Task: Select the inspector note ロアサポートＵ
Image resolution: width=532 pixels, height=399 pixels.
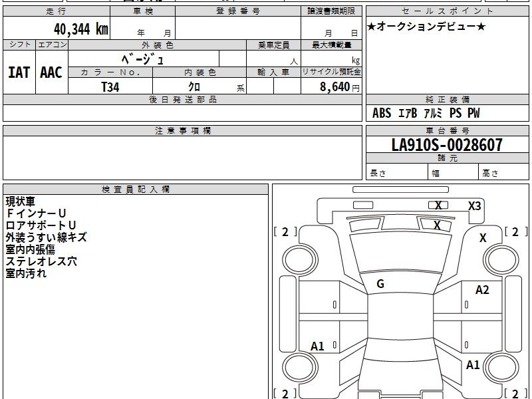Action: [41, 225]
